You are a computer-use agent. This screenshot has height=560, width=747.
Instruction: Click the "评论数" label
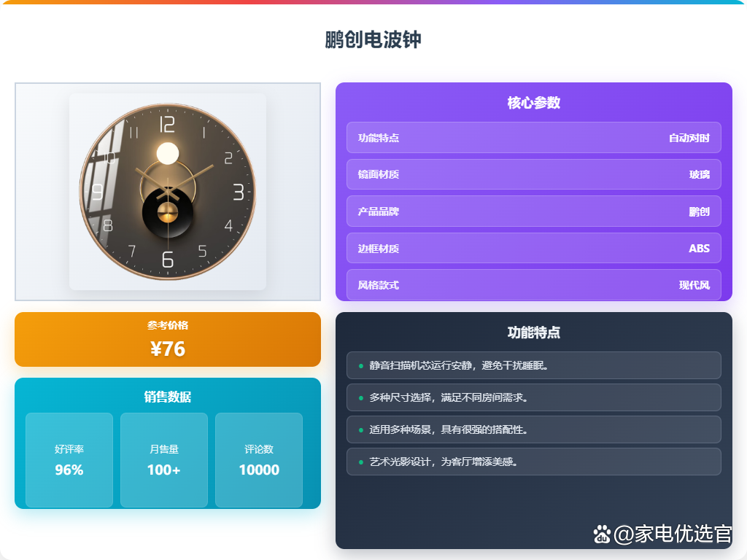(x=259, y=449)
